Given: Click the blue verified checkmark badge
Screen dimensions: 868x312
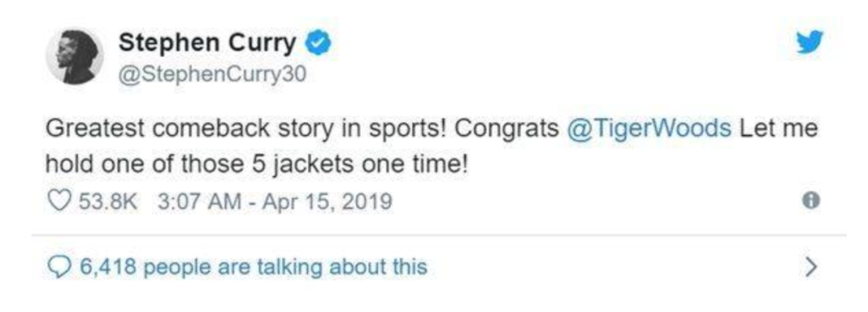Looking at the screenshot, I should [x=319, y=43].
